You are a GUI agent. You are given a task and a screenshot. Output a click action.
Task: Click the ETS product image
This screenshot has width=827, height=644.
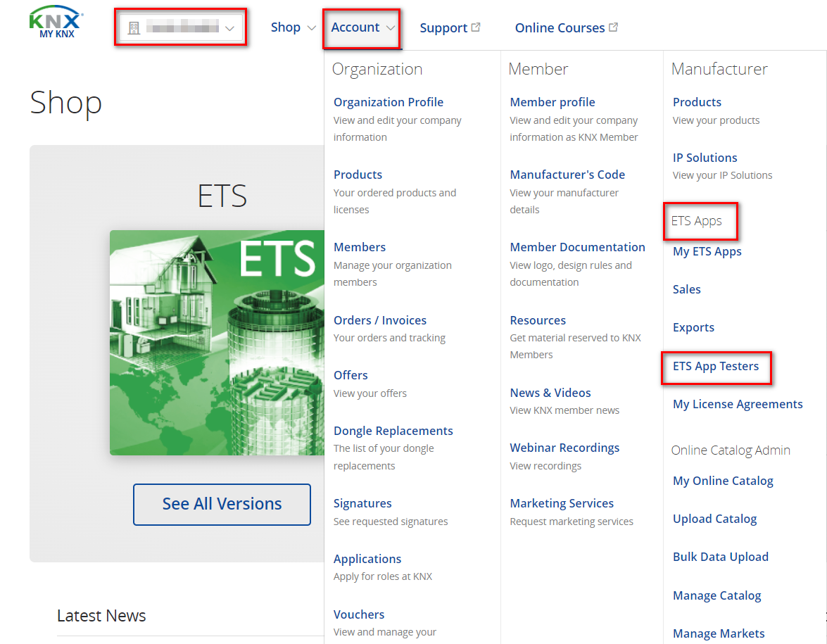pyautogui.click(x=217, y=342)
